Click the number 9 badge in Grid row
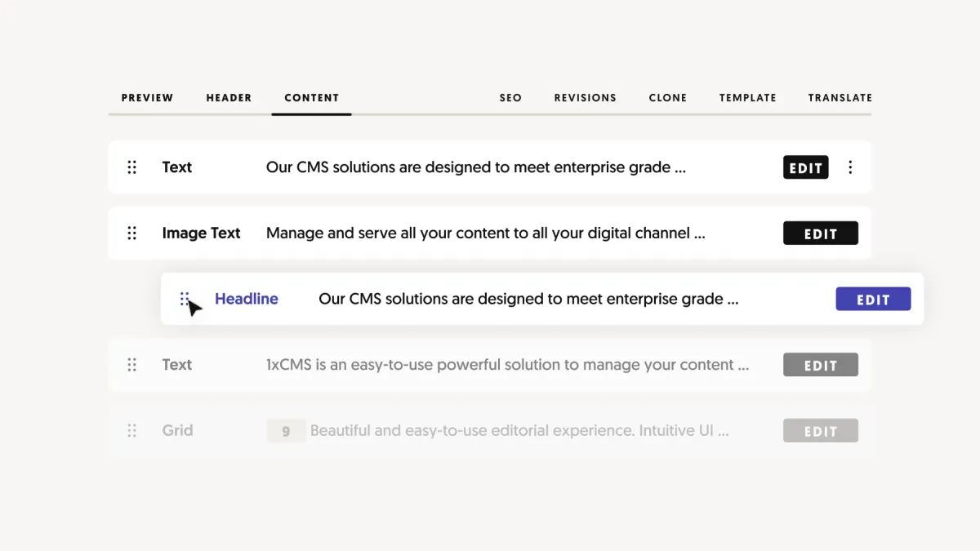The width and height of the screenshot is (980, 551). pos(286,431)
